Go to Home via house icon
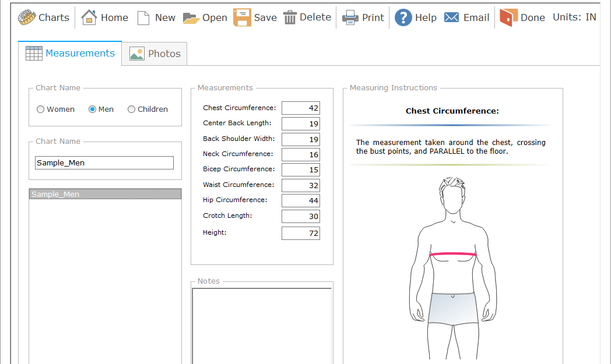The height and width of the screenshot is (364, 611). tap(89, 17)
